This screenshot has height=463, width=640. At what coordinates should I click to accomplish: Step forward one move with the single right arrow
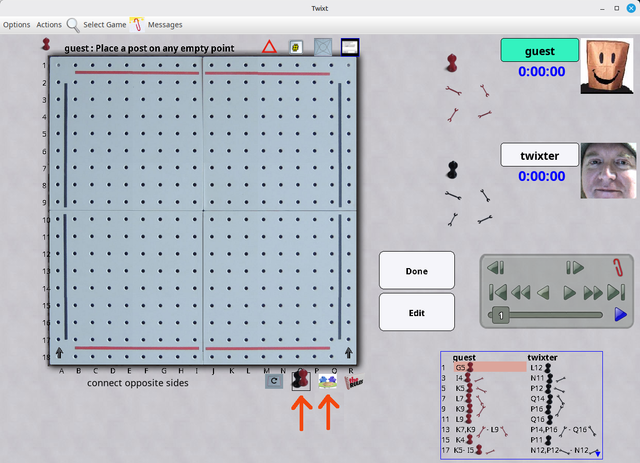pyautogui.click(x=569, y=292)
